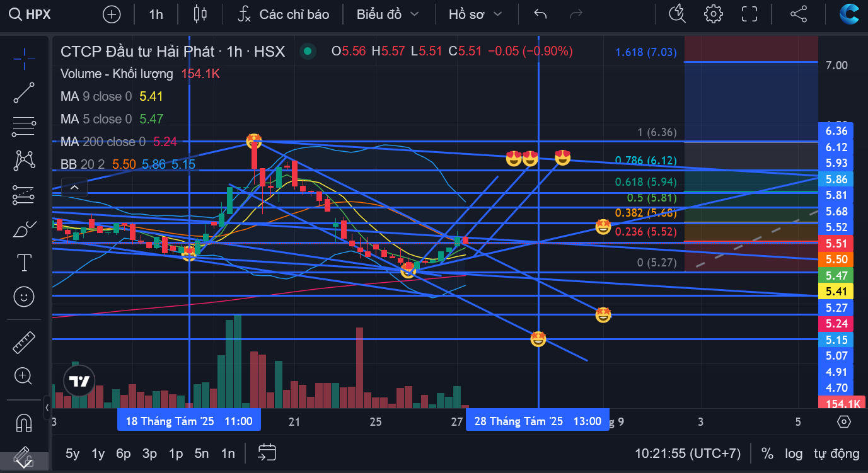Select the ruler measure tool

[24, 343]
